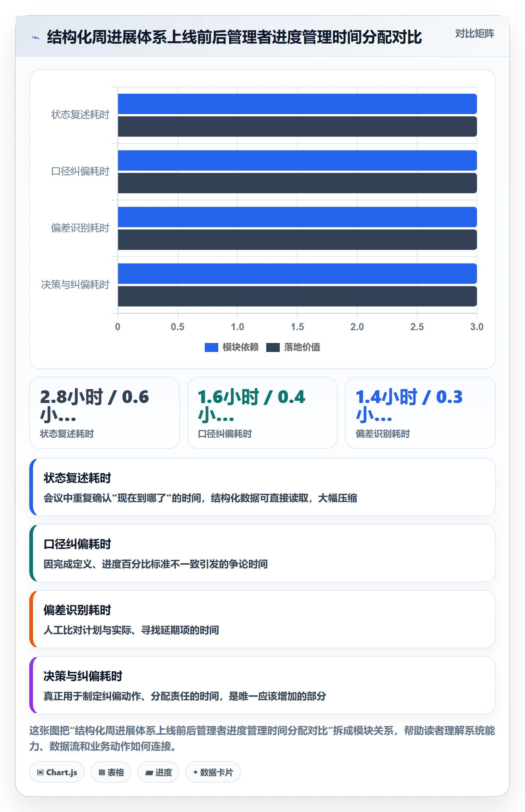Click the blue bar for 状态复述耗时
Screen dimensions: 525x812
(x=297, y=104)
